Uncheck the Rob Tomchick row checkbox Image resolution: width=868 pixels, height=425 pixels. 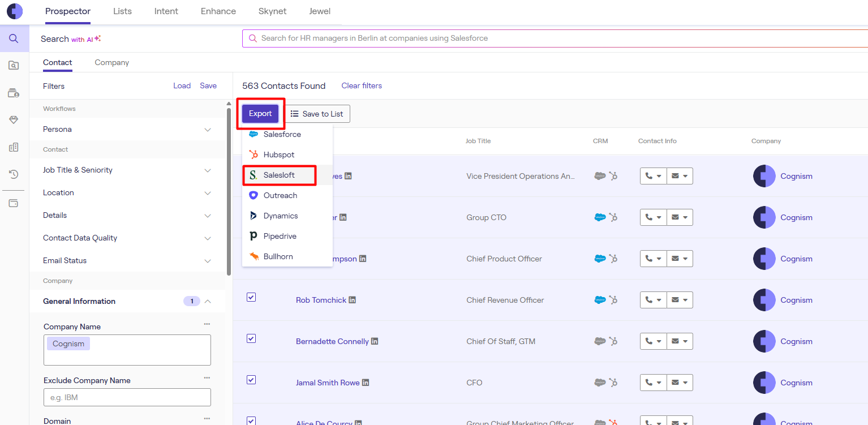click(x=251, y=297)
